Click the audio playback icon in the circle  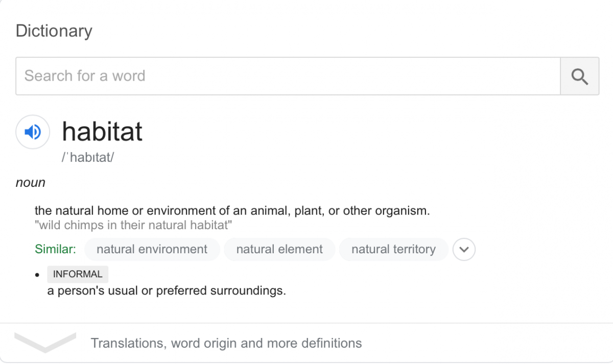coord(32,132)
